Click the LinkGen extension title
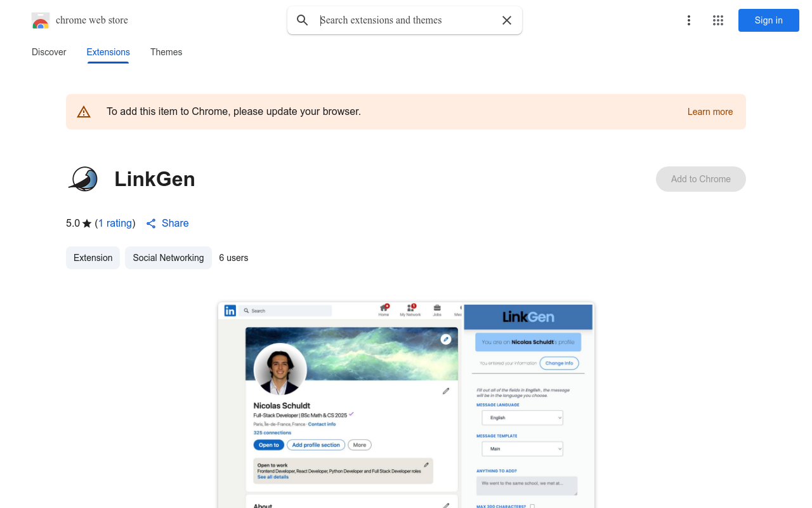 (x=155, y=179)
